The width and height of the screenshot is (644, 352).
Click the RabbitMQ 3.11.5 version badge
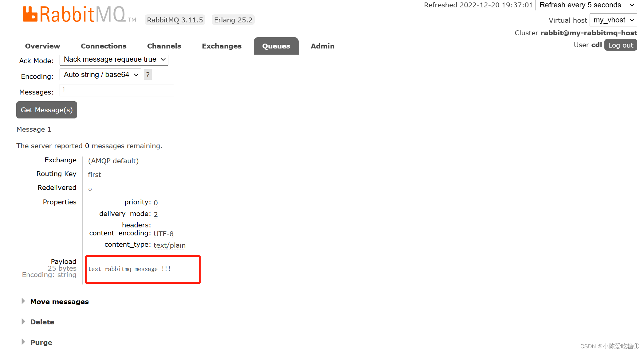(175, 20)
